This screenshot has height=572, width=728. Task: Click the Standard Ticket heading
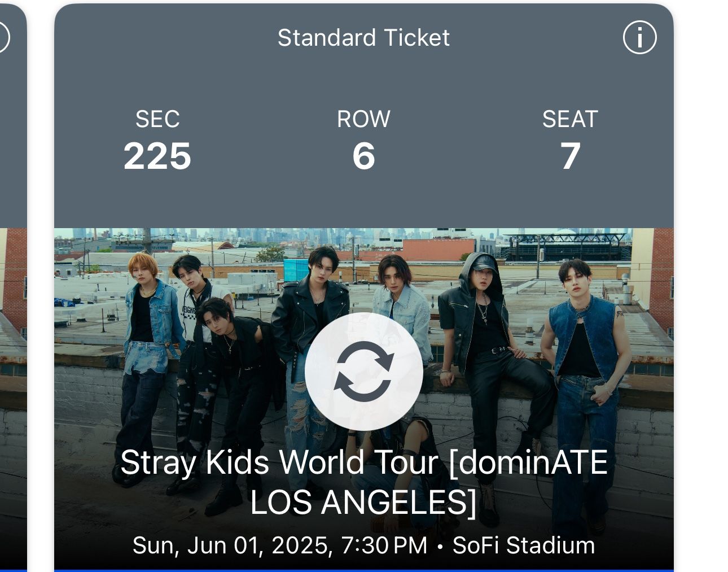click(x=363, y=38)
